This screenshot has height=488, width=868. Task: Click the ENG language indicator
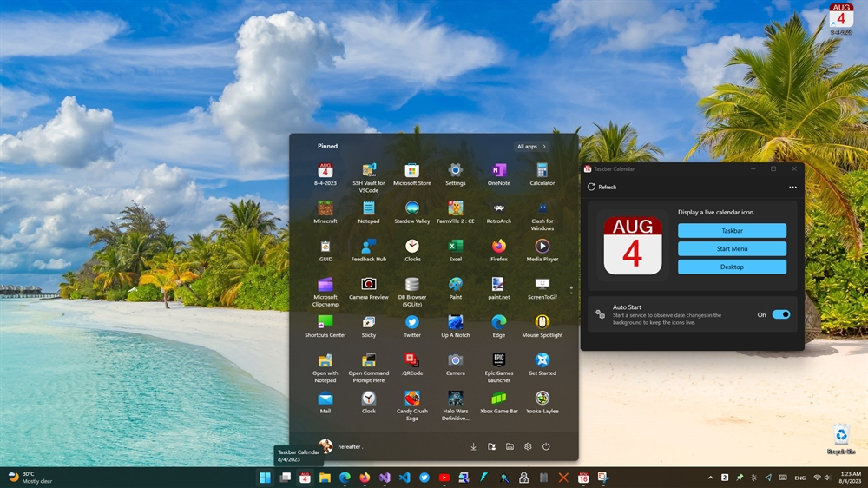tap(800, 478)
